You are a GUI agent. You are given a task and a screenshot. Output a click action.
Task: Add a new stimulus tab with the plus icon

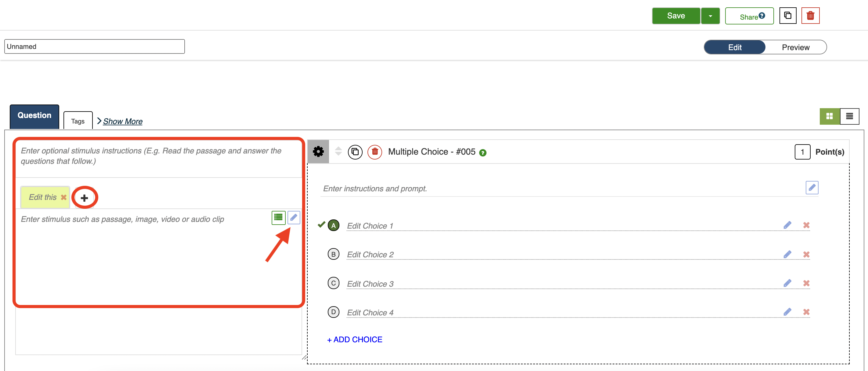coord(84,198)
